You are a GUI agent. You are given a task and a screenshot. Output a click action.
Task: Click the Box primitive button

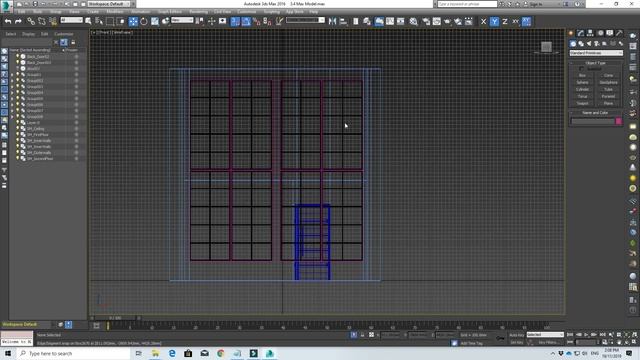582,76
